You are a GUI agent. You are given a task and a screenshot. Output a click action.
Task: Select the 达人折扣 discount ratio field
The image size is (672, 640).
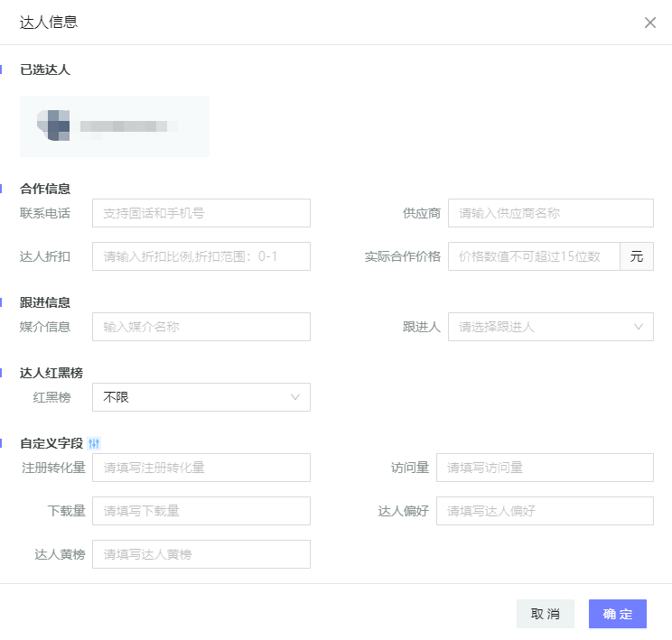click(201, 256)
